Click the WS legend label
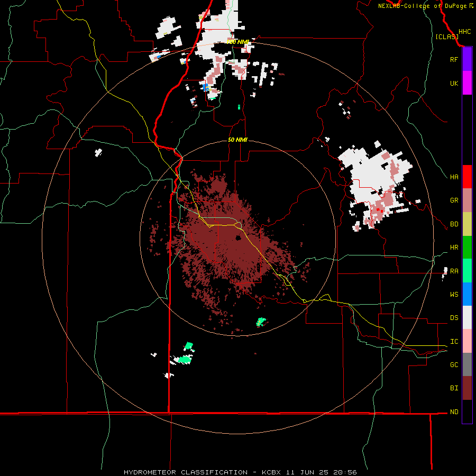This screenshot has width=476, height=476. [x=454, y=295]
